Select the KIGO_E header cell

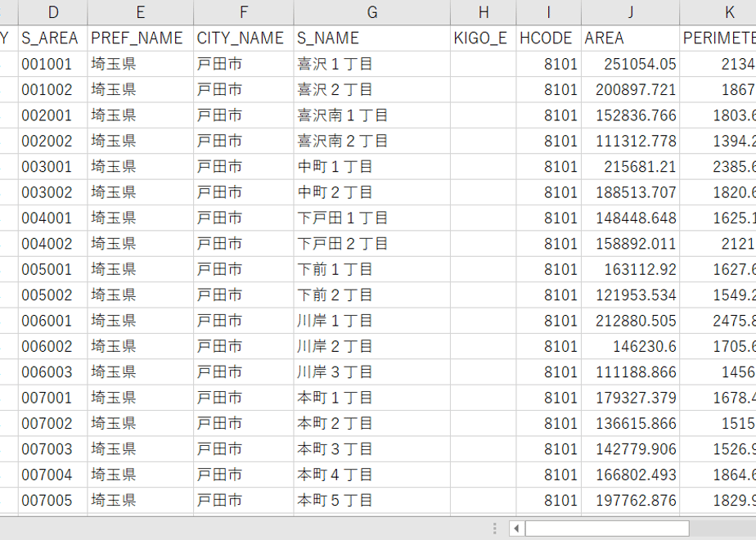click(x=483, y=38)
